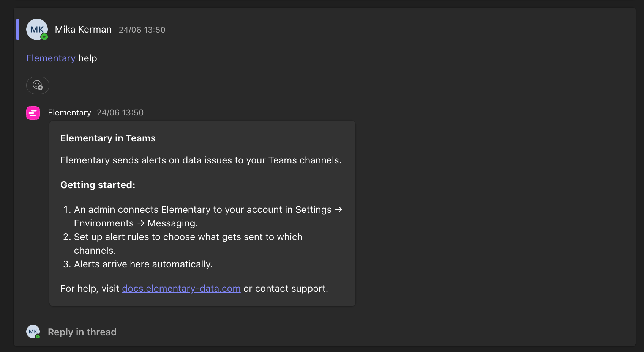The height and width of the screenshot is (352, 644).
Task: Select step one about admin connecting Elementary
Action: pyautogui.click(x=203, y=216)
